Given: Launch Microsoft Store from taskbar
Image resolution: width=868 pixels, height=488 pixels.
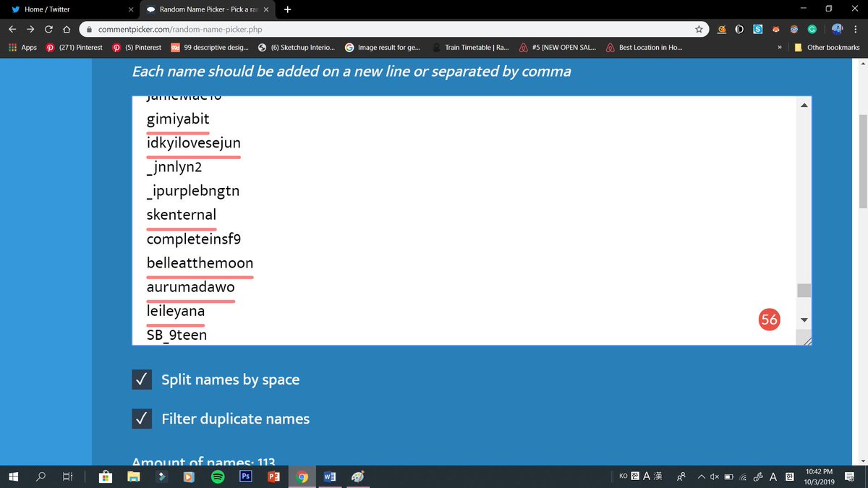Looking at the screenshot, I should coord(106,477).
